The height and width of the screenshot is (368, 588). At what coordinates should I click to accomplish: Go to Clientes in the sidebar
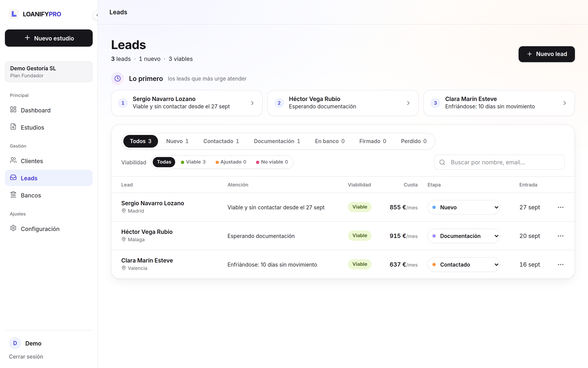(x=49, y=161)
